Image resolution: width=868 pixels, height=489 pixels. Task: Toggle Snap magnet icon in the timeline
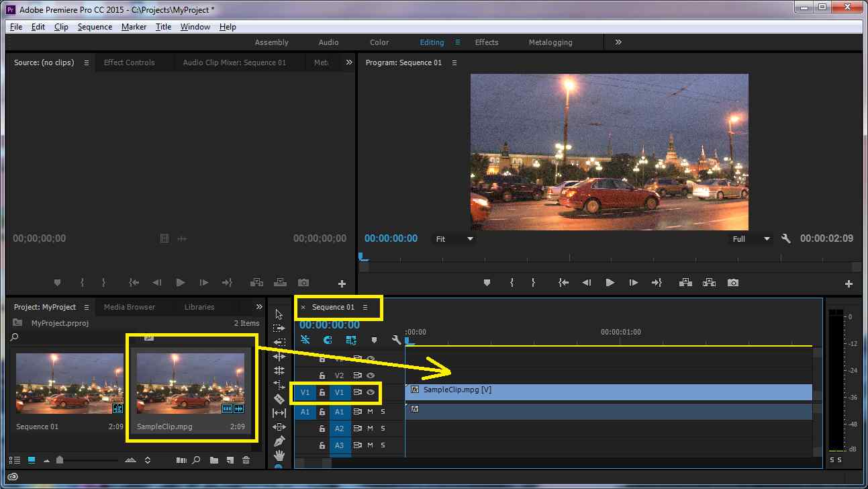click(x=328, y=341)
